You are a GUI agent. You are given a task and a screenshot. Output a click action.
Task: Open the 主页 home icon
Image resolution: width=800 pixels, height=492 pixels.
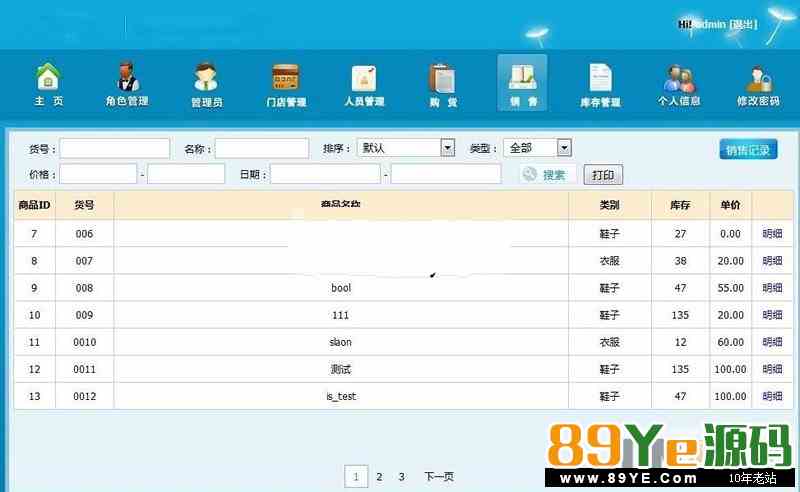point(47,84)
